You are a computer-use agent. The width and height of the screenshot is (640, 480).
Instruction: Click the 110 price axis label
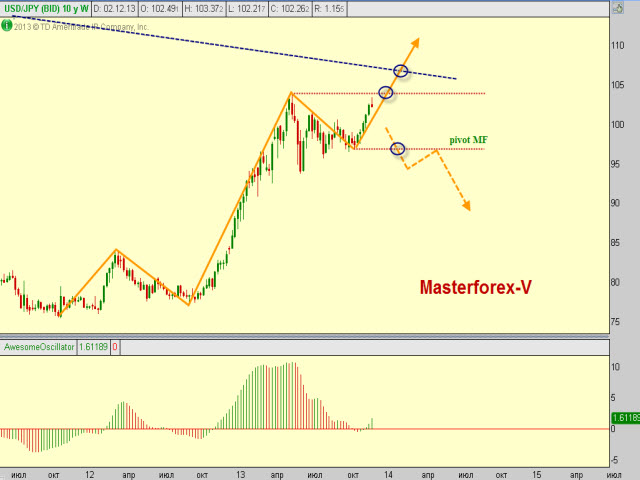click(618, 45)
